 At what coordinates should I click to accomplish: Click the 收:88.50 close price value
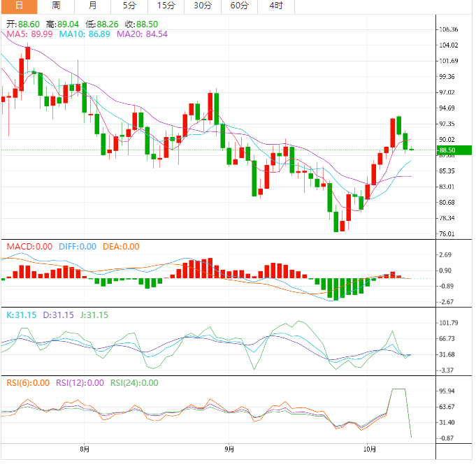[141, 24]
